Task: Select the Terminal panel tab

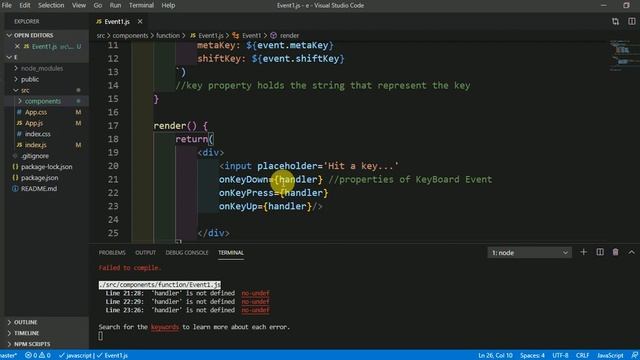Action: (231, 253)
